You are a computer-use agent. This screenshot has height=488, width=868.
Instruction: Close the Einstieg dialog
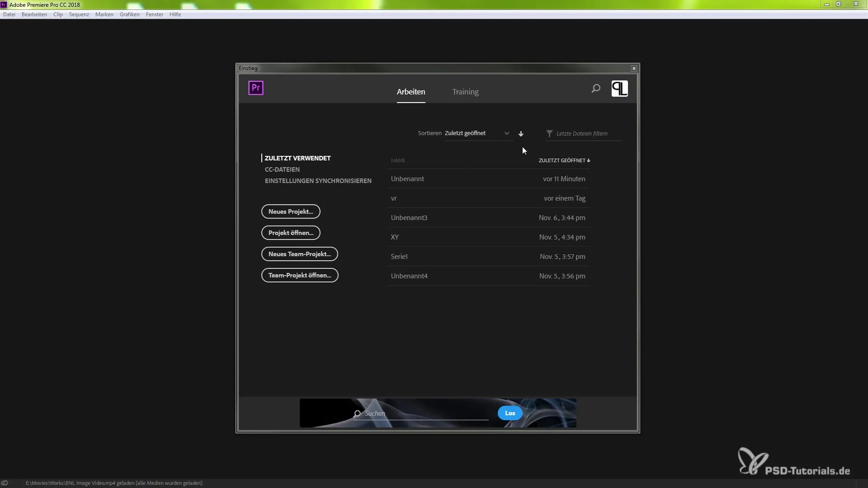(x=634, y=68)
